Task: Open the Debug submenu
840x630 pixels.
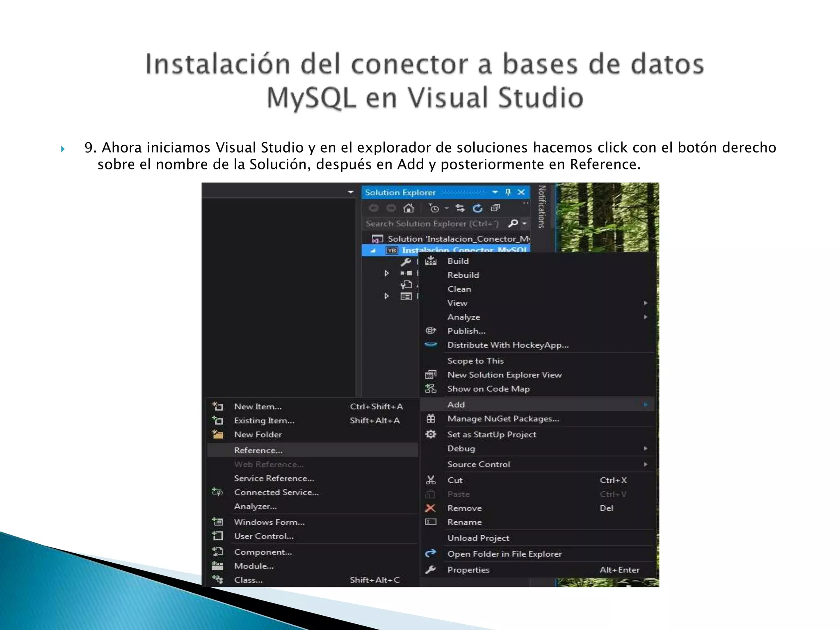Action: (x=537, y=448)
